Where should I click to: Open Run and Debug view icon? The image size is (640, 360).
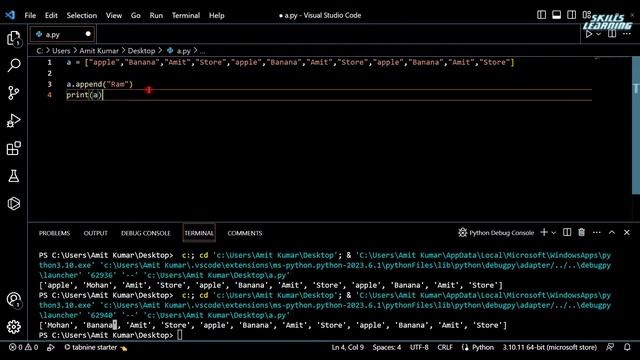(x=14, y=121)
